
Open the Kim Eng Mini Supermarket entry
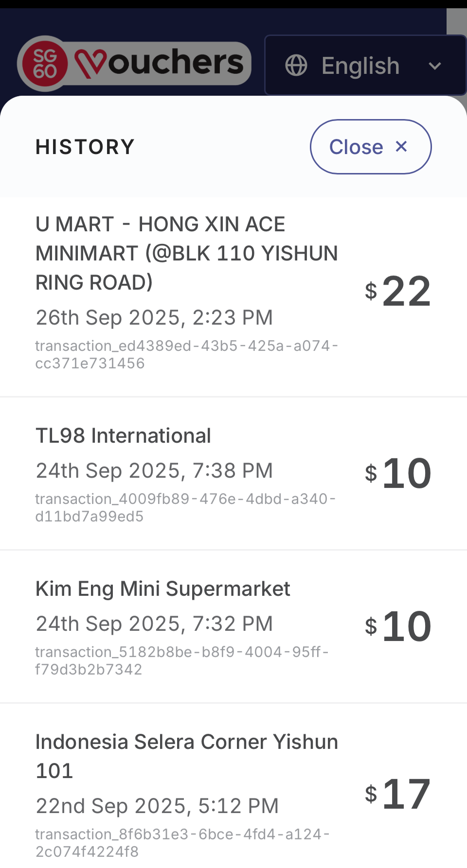(162, 589)
